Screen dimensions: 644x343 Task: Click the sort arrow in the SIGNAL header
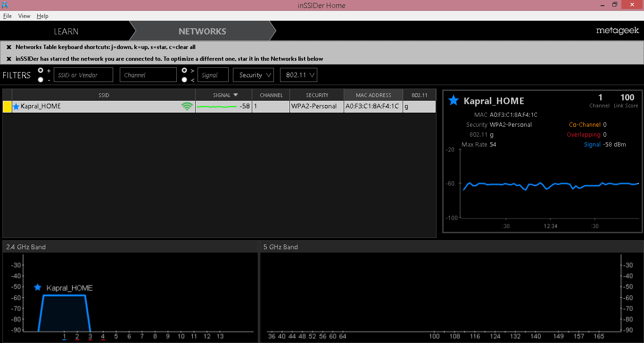236,95
